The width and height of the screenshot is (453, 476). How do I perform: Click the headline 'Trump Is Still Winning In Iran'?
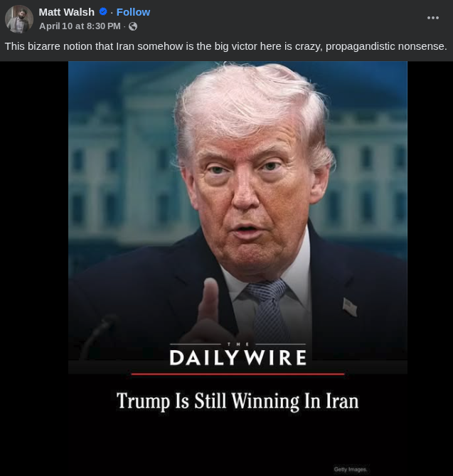coord(238,401)
